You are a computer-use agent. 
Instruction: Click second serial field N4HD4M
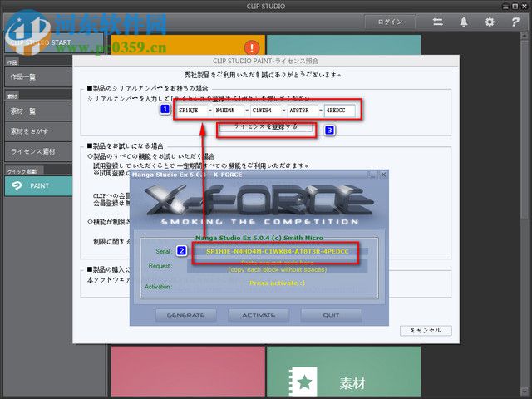point(229,111)
